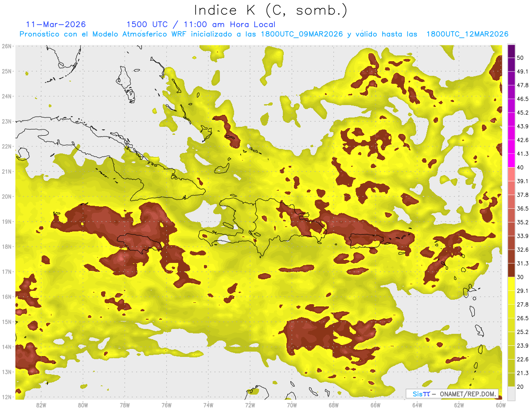Click the color scale value 49.1
This screenshot has width=532, height=411.
(x=522, y=71)
